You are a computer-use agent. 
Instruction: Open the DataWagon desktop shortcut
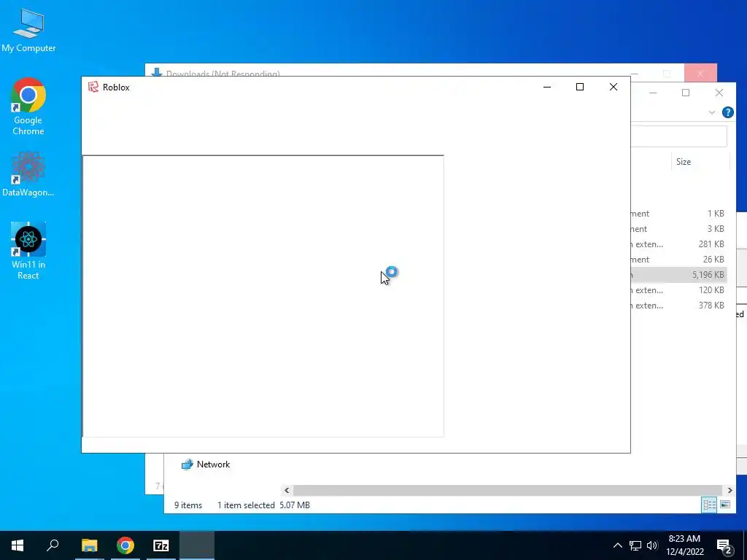click(28, 174)
